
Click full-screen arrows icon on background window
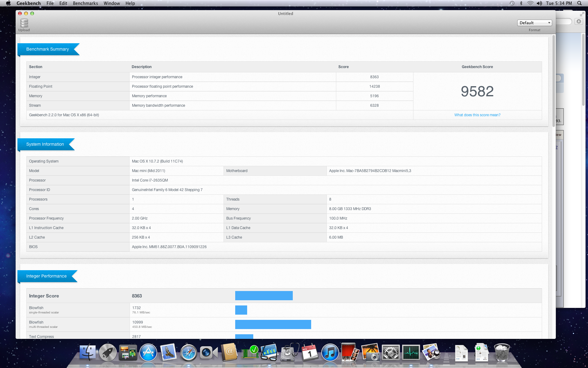[582, 14]
